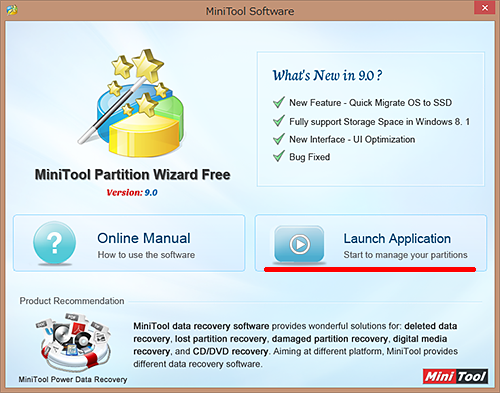Click 'MiniTool Partition Wizard Free' title text

tap(133, 175)
